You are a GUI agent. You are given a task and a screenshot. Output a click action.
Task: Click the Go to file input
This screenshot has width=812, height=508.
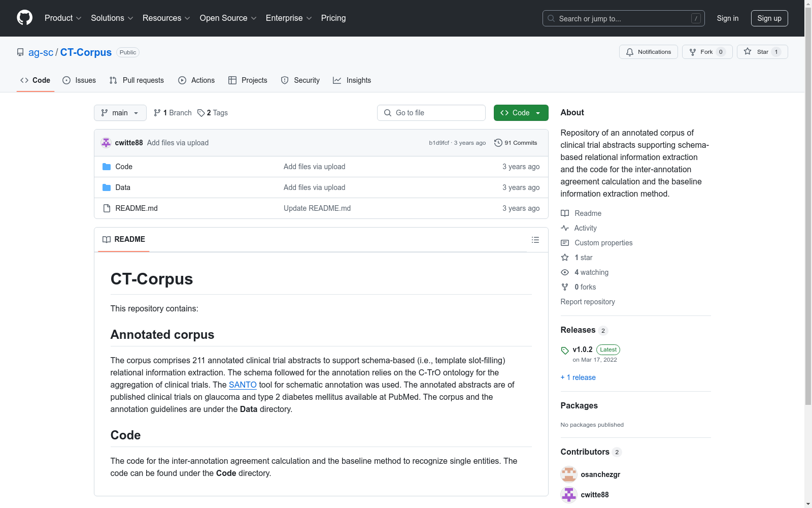(431, 113)
